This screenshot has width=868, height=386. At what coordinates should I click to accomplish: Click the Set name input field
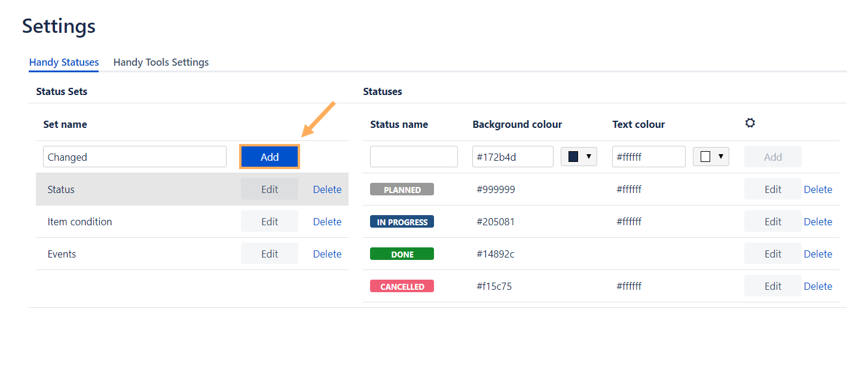tap(135, 157)
